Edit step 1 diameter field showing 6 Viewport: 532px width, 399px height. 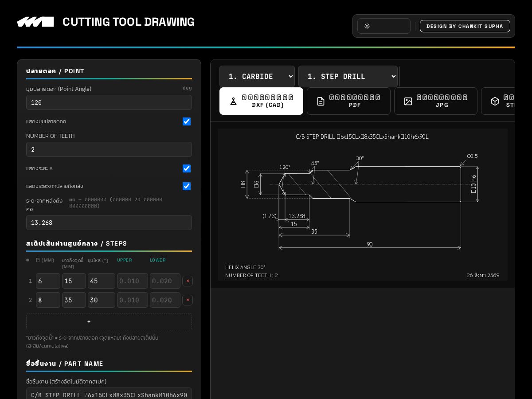coord(48,281)
